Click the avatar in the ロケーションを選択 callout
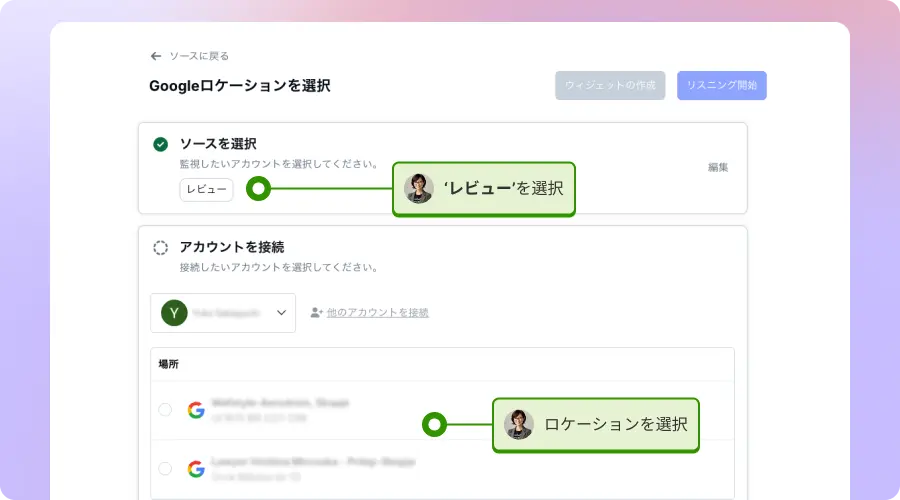Screen dimensions: 900x500 coord(518,425)
